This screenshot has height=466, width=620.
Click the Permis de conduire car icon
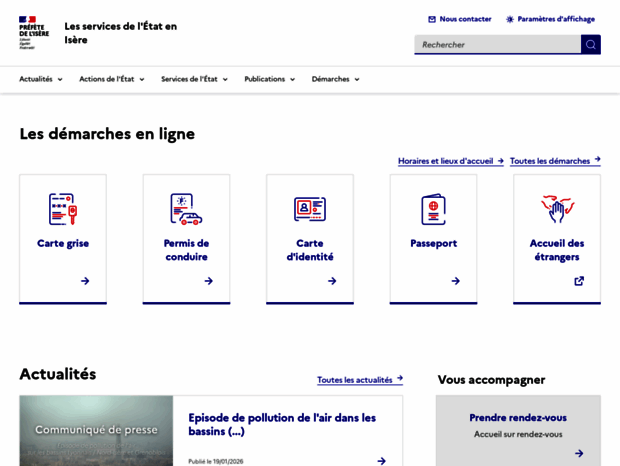click(x=186, y=209)
